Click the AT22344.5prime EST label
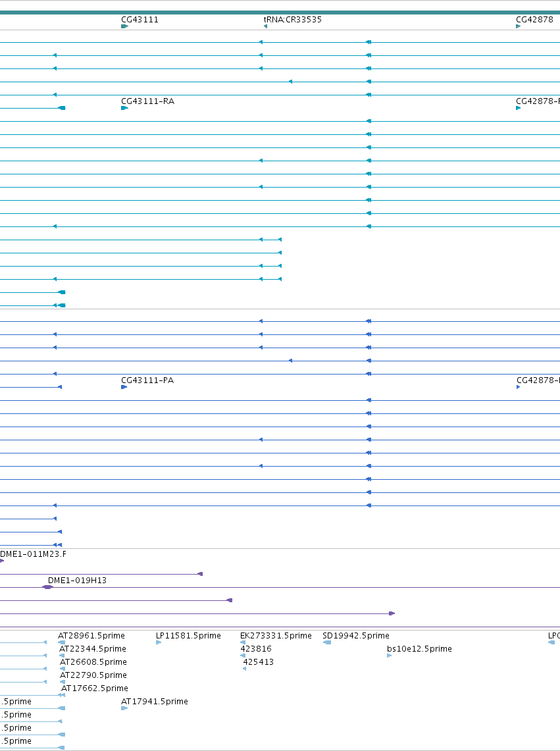This screenshot has height=751, width=560. click(93, 649)
